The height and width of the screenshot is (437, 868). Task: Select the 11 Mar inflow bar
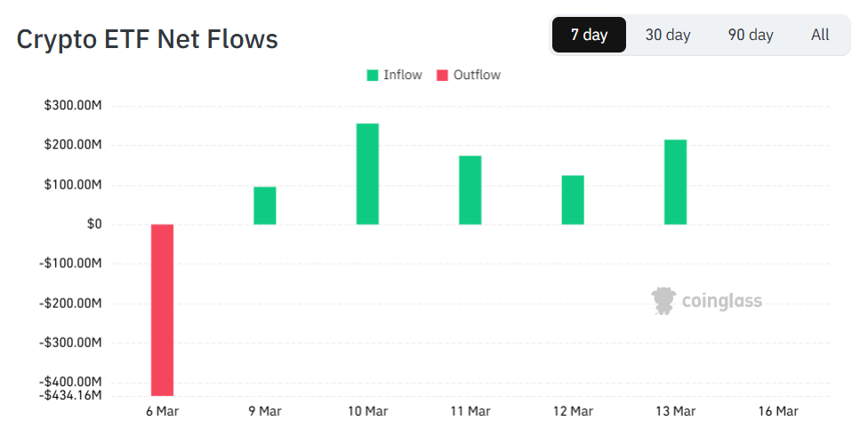(x=470, y=190)
